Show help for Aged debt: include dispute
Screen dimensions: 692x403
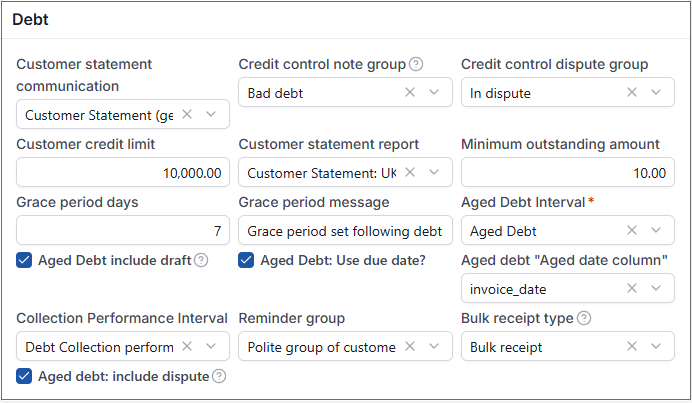(219, 377)
